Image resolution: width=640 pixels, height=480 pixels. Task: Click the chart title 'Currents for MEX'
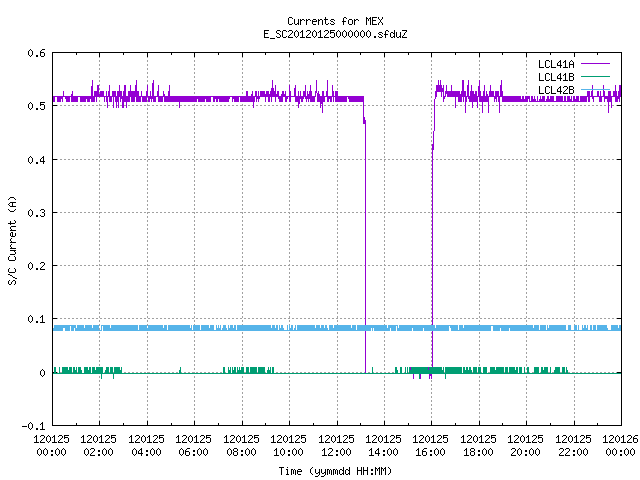335,21
